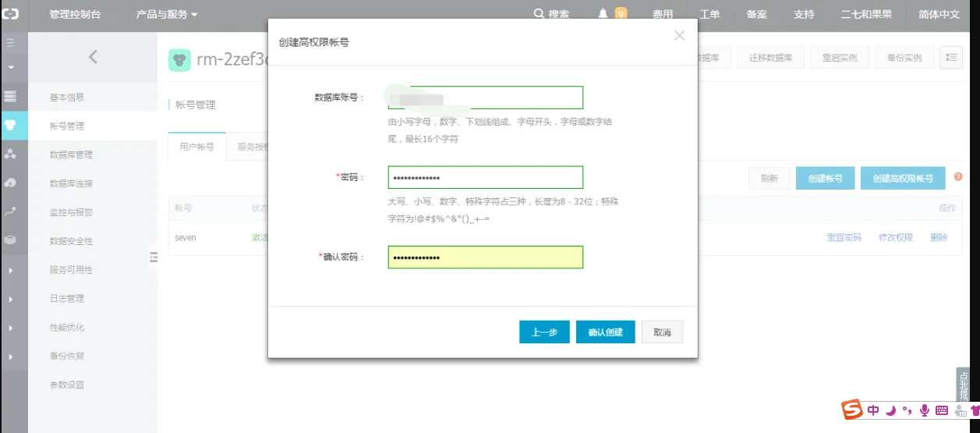Click the 确认密码 confirm password field

[x=485, y=257]
